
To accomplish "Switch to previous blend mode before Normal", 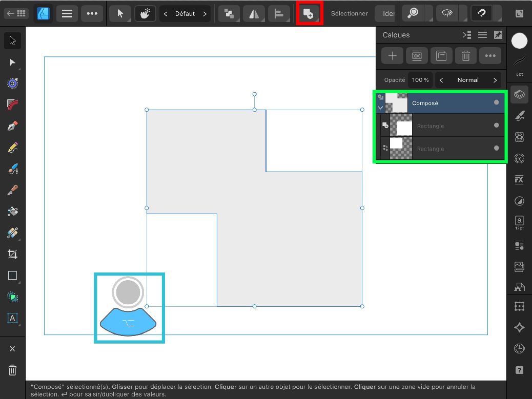I will tap(441, 80).
